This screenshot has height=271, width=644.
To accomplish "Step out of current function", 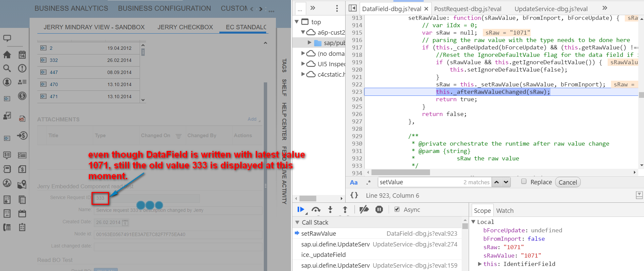I will click(x=345, y=210).
